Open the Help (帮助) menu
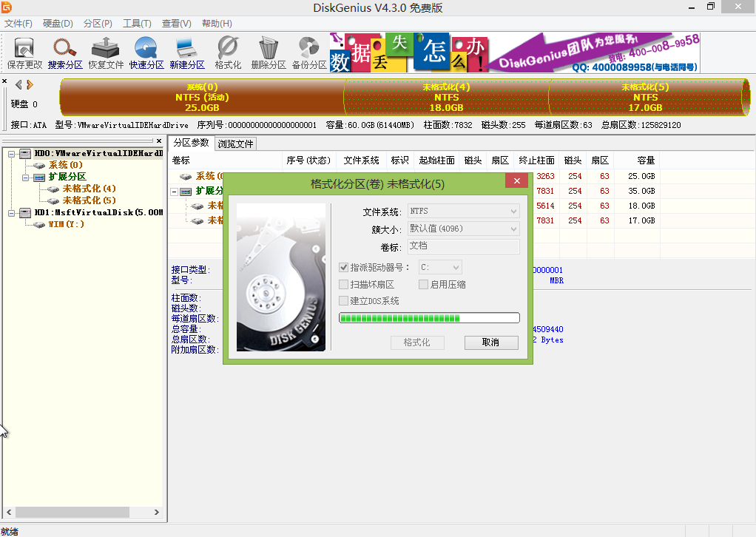756x537 pixels. click(x=217, y=24)
